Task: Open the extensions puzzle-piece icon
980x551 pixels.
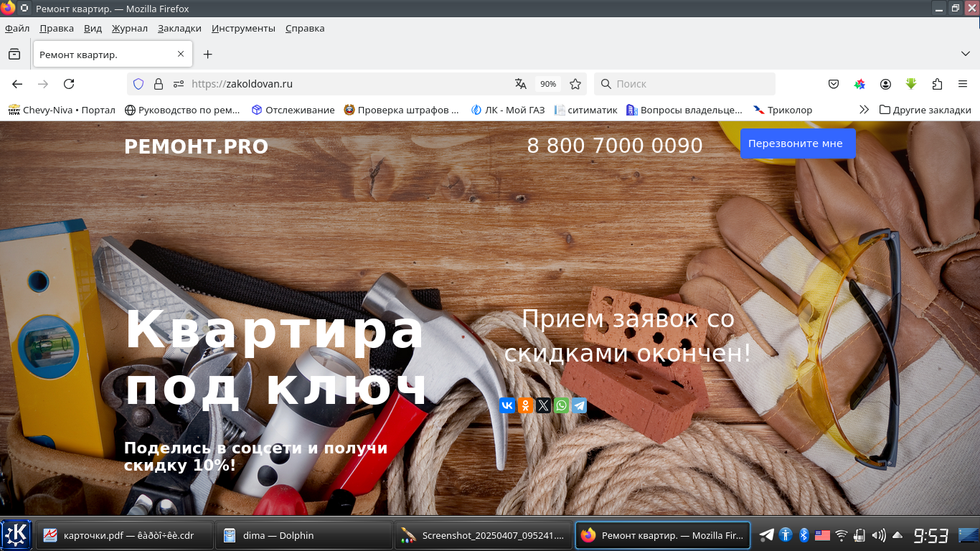Action: coord(937,84)
